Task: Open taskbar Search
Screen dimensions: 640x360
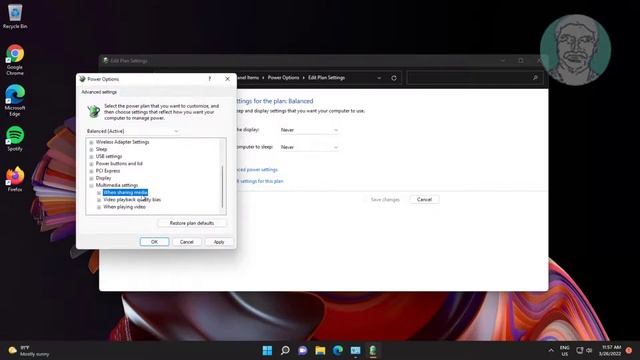Action: pyautogui.click(x=285, y=350)
